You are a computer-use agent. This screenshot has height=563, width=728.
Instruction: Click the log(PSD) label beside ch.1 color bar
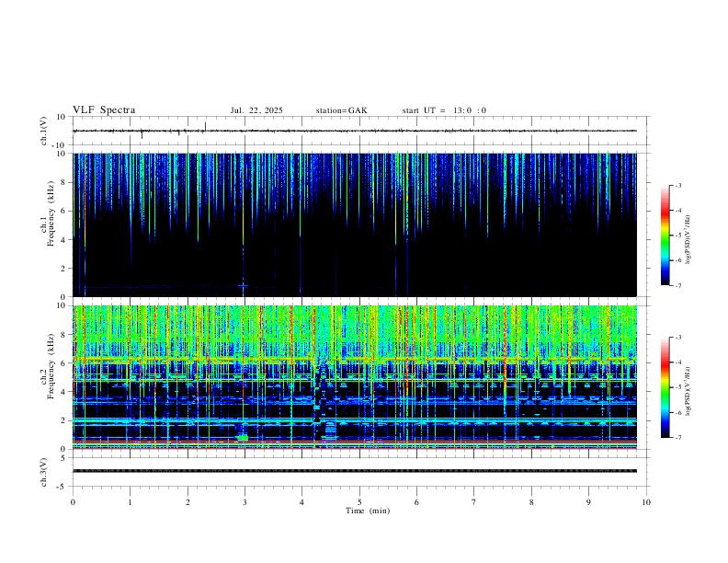[688, 239]
